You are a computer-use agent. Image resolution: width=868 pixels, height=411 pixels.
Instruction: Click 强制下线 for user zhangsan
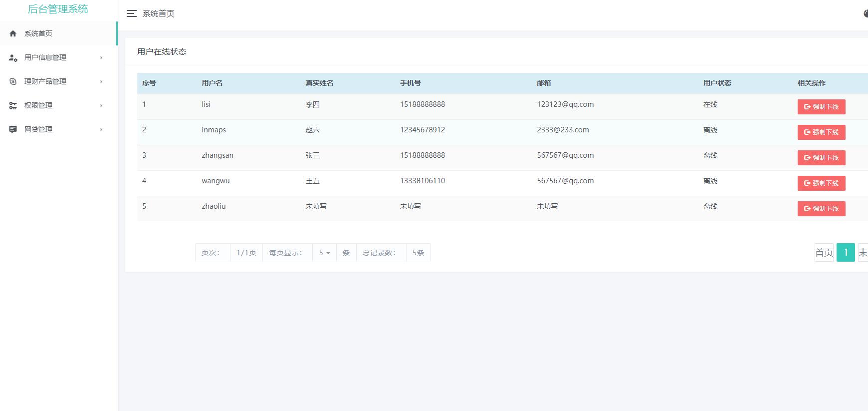pyautogui.click(x=821, y=158)
